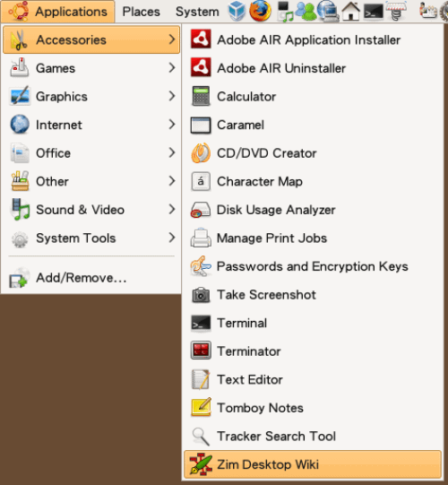Expand the Internet submenu

(x=91, y=125)
